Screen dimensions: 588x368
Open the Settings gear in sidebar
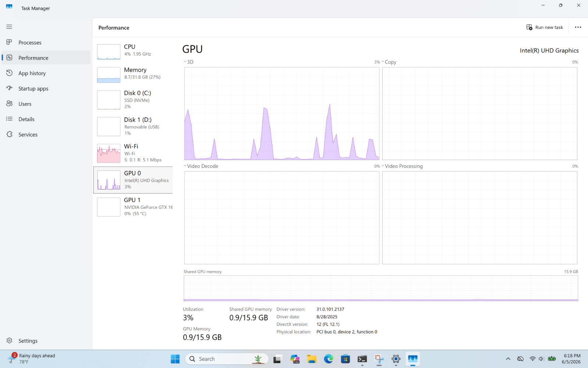click(9, 341)
